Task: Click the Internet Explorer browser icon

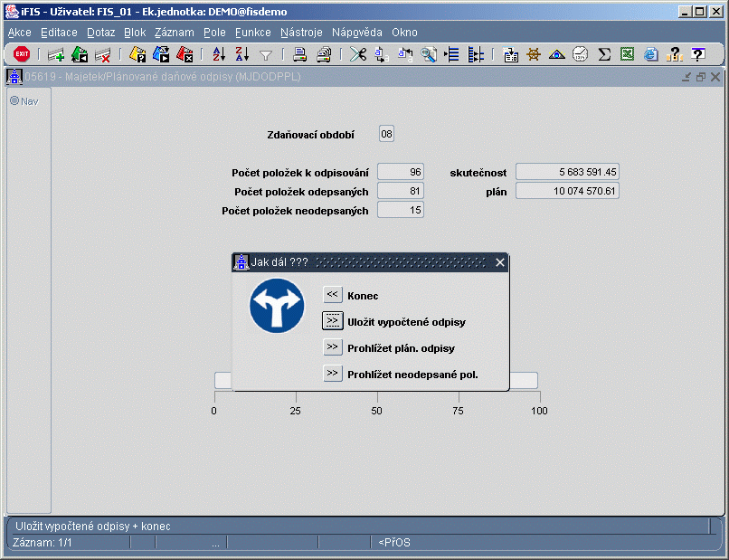Action: [x=651, y=55]
